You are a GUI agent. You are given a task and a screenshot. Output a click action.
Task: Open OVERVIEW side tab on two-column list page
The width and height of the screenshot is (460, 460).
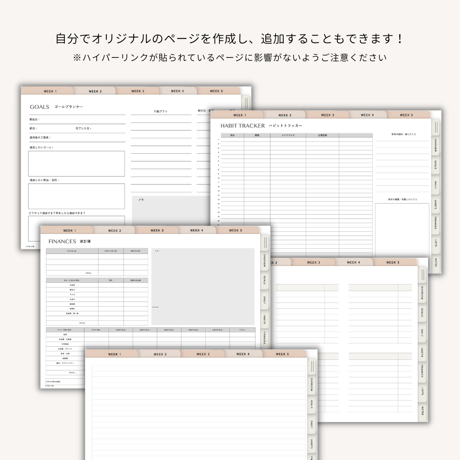(x=422, y=293)
